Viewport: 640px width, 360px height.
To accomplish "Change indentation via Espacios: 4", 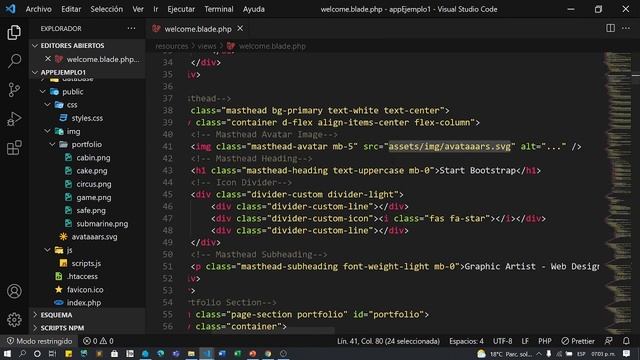I will (x=467, y=341).
